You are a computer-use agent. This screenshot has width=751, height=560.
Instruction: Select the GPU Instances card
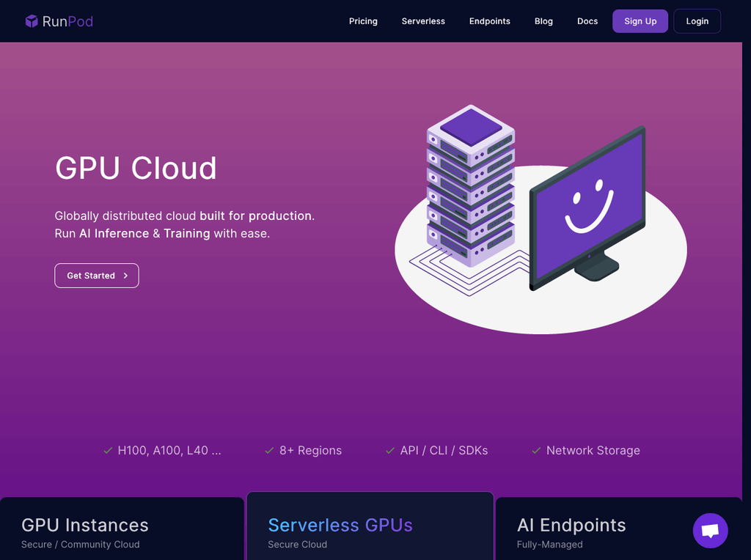tap(122, 528)
